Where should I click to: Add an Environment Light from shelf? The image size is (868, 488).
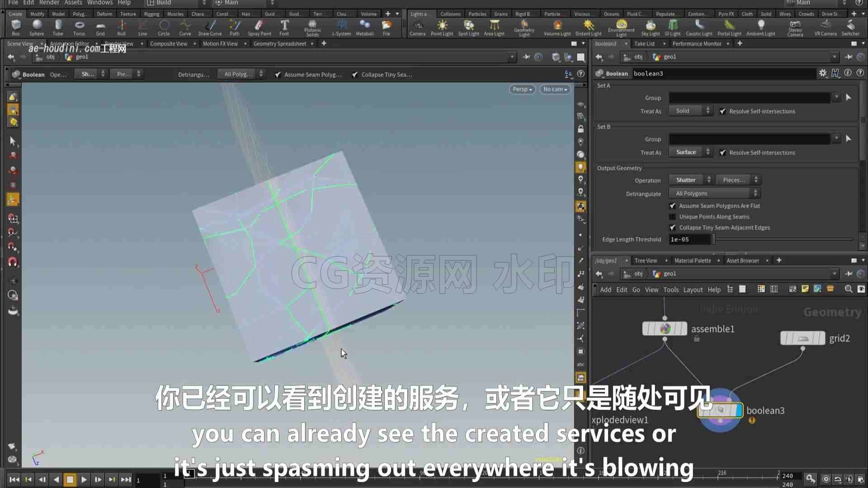coord(621,28)
